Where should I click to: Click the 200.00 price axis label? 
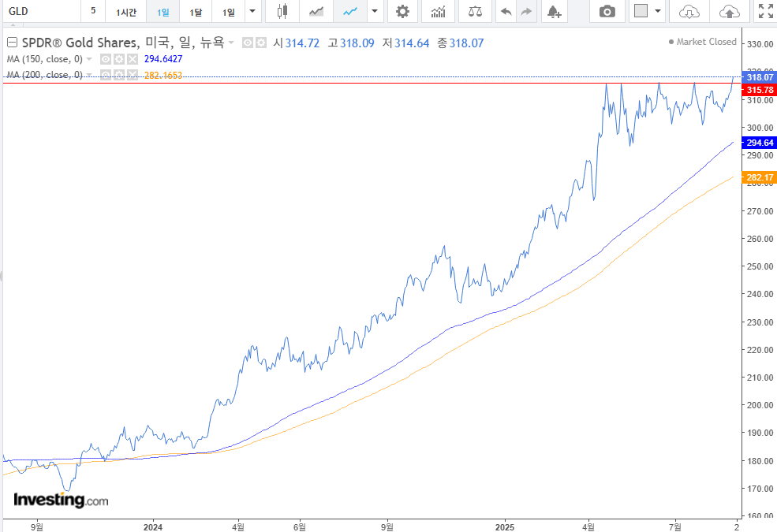click(760, 405)
